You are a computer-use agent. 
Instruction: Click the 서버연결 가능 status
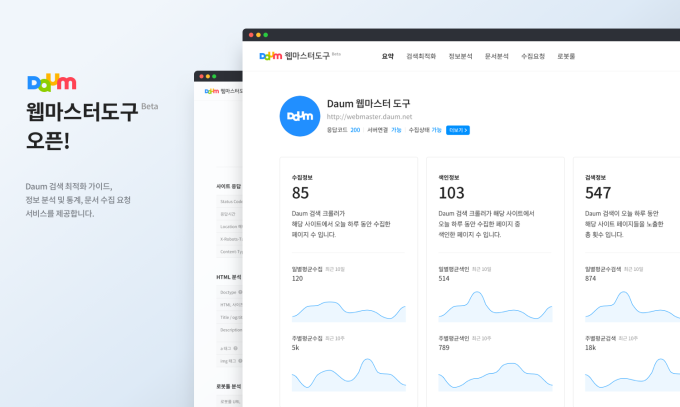pos(396,130)
